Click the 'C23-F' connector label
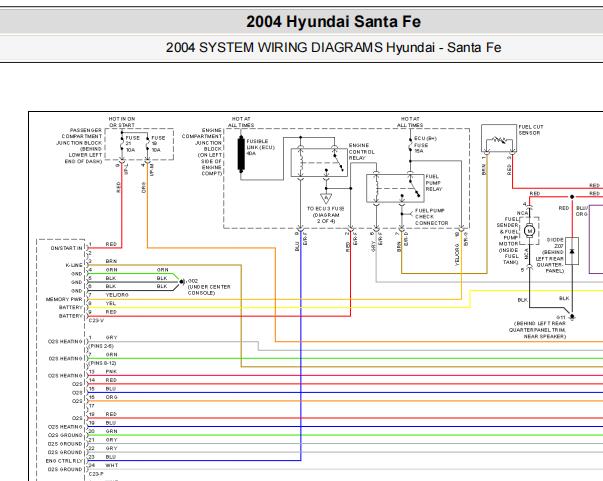This screenshot has width=603, height=481. [x=96, y=474]
